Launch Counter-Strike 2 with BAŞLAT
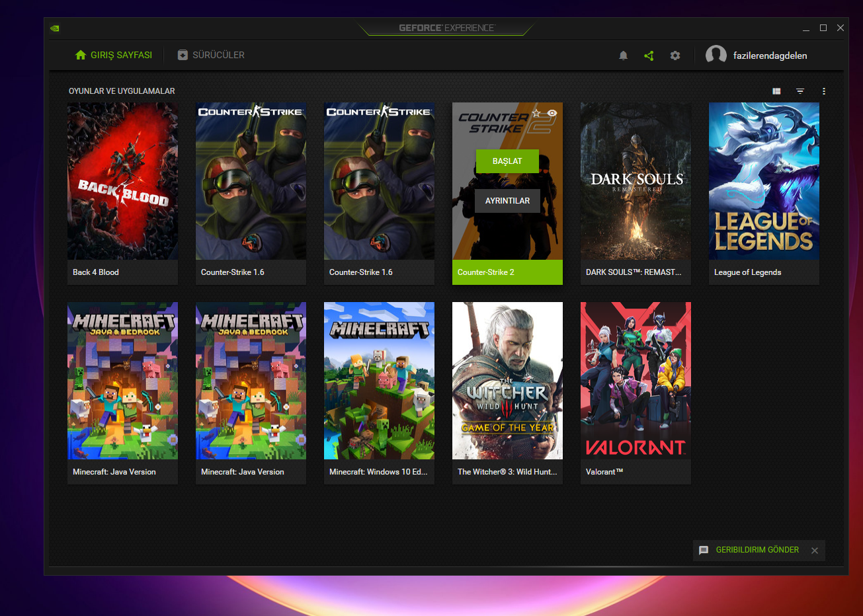The width and height of the screenshot is (863, 616). (507, 161)
